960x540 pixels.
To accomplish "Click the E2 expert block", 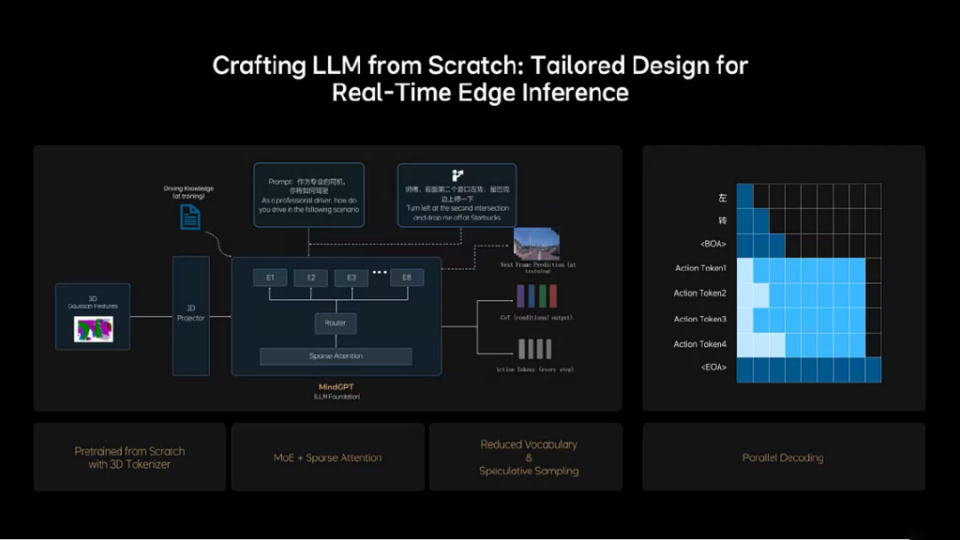I will [311, 277].
